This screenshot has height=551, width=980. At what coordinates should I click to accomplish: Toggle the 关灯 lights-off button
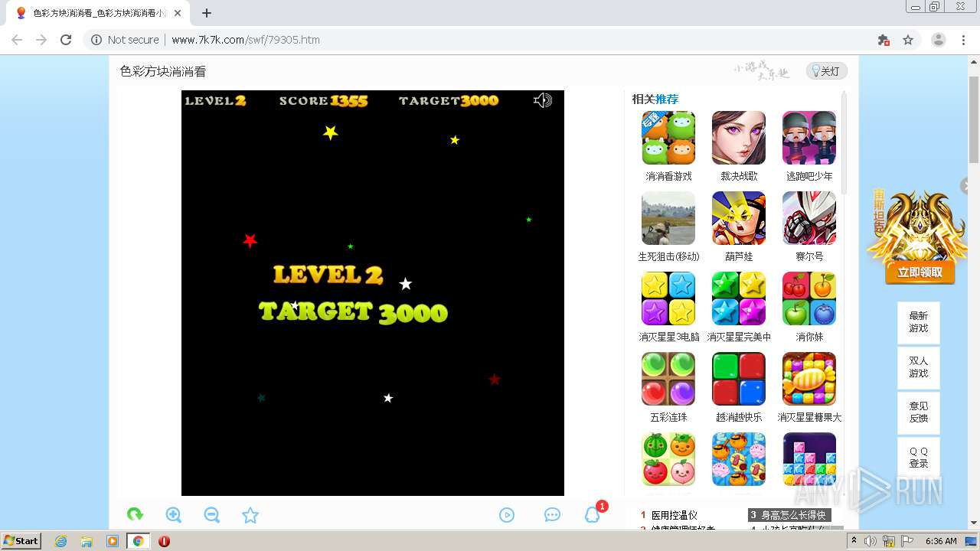[x=826, y=71]
